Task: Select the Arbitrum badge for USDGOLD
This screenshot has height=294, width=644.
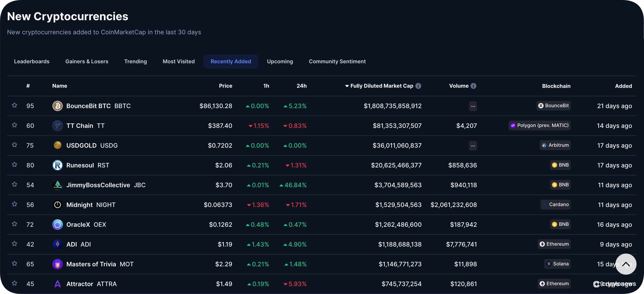Action: pos(555,145)
